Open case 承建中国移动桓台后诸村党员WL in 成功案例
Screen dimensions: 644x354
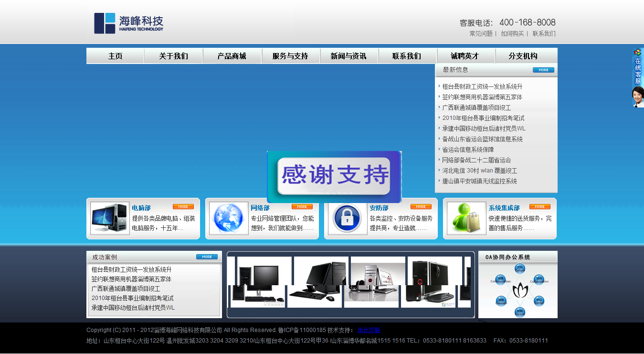pyautogui.click(x=133, y=308)
